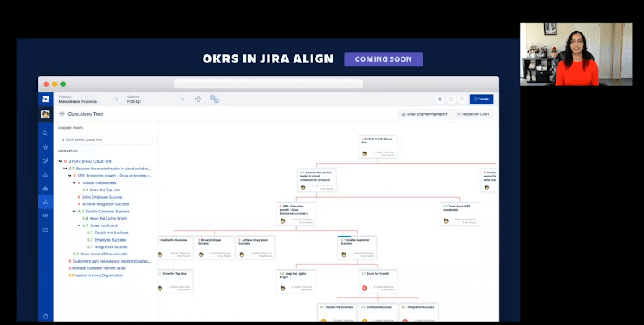This screenshot has height=325, width=644.
Task: Collapse the 'Scale for Growth' tree node
Action: [79, 225]
